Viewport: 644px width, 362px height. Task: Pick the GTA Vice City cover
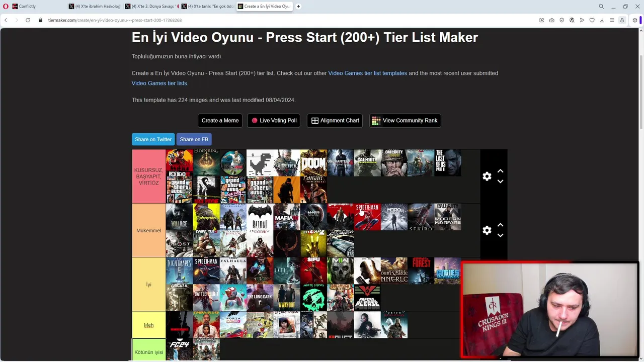(x=233, y=190)
